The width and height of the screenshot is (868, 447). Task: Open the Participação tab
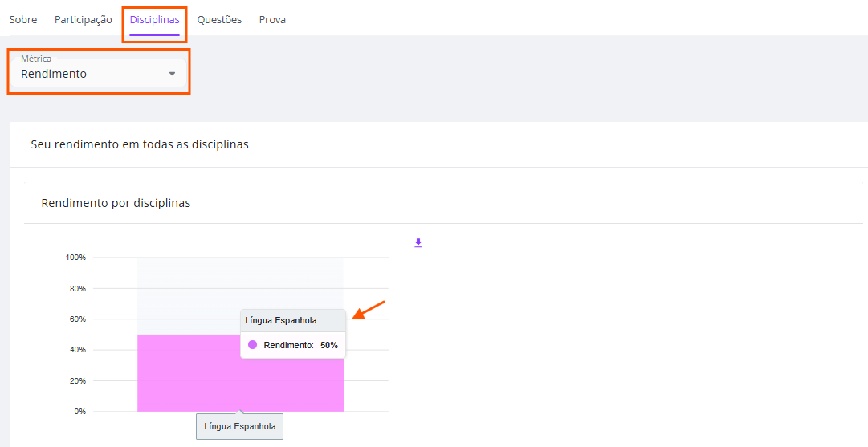pyautogui.click(x=83, y=20)
